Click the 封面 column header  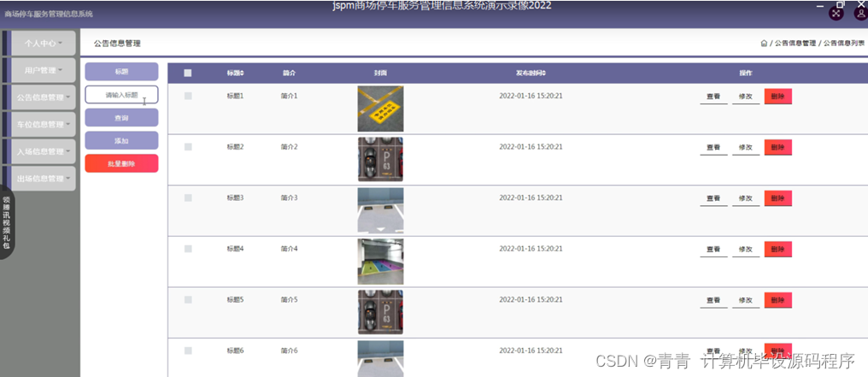pyautogui.click(x=380, y=73)
